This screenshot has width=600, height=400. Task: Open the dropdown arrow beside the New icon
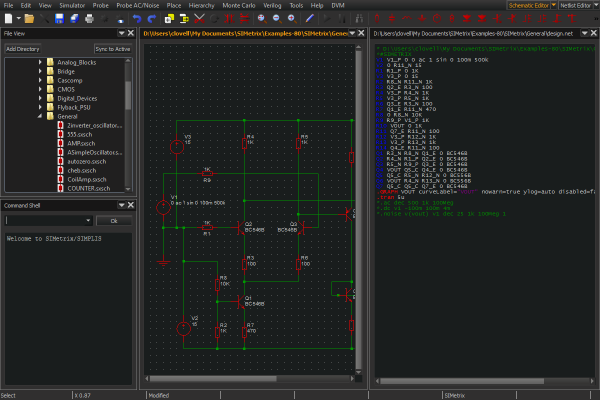(x=18, y=18)
